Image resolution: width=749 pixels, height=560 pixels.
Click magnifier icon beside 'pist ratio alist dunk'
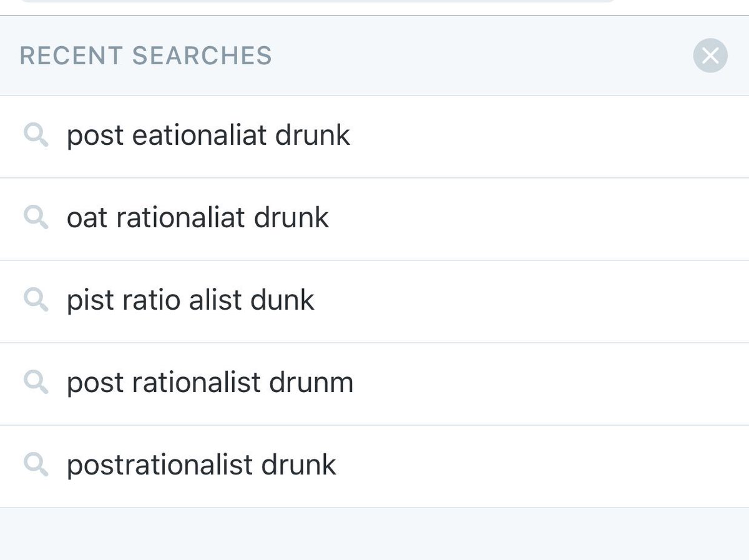tap(36, 300)
